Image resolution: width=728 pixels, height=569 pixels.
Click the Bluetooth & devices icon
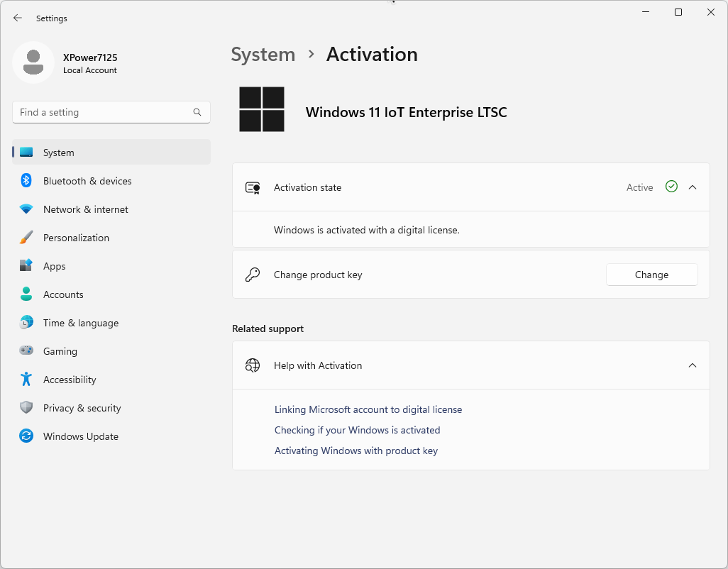(x=26, y=181)
